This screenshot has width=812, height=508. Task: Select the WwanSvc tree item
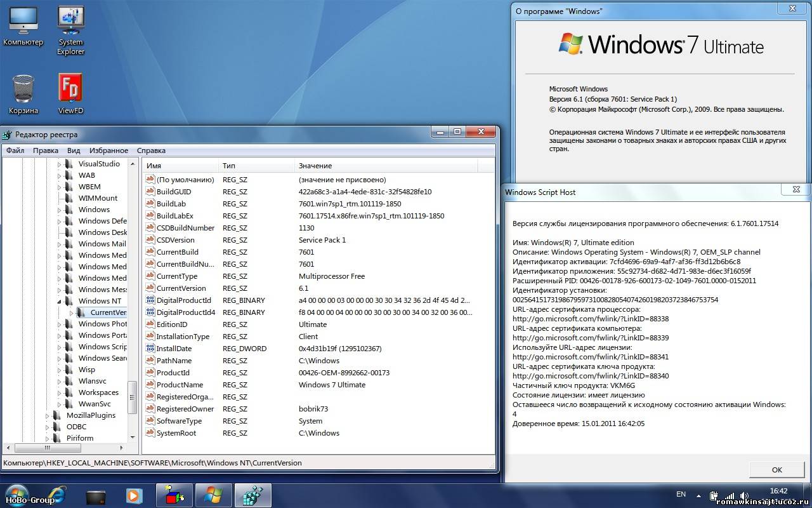coord(95,404)
